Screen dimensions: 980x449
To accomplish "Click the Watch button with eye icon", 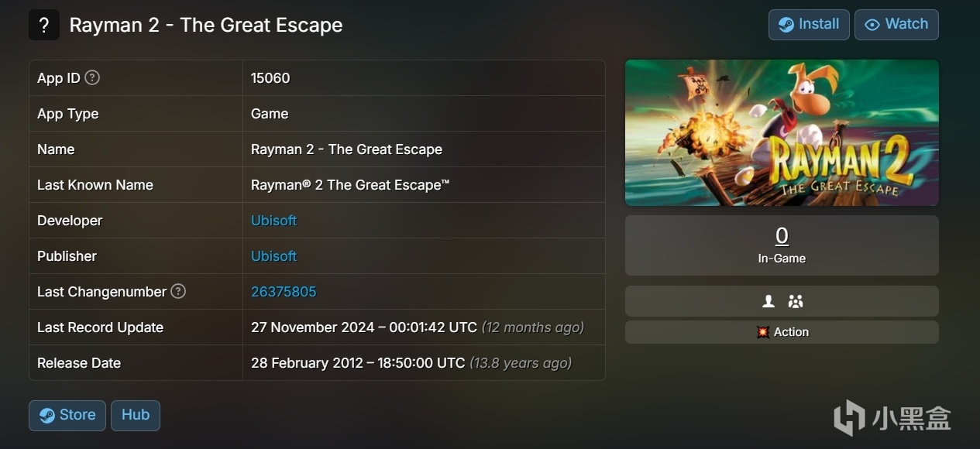I will 896,25.
